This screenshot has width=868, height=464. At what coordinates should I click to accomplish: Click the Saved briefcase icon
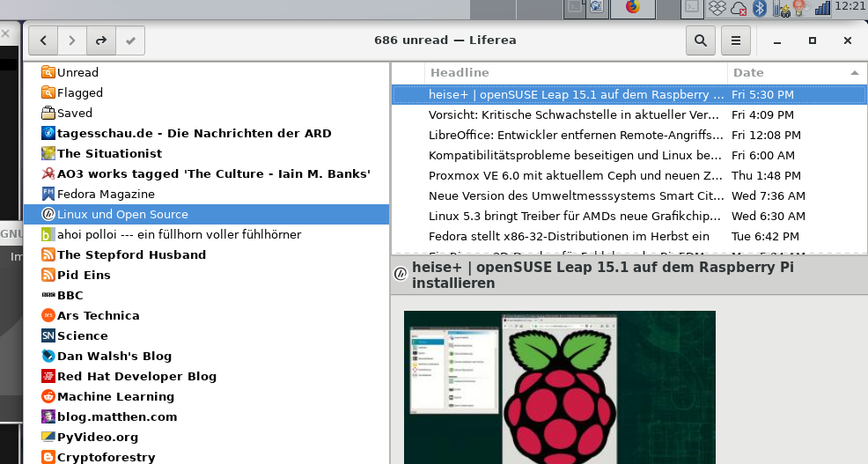tap(48, 113)
